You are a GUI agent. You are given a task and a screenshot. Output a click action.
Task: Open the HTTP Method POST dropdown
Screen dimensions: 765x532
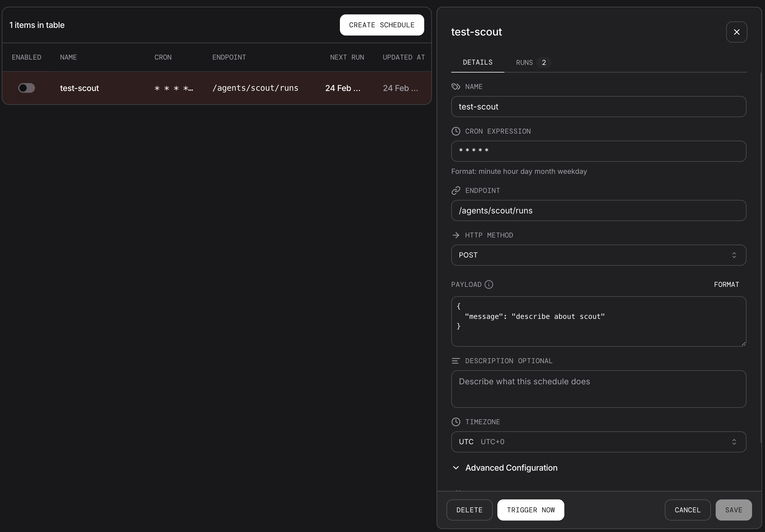598,255
